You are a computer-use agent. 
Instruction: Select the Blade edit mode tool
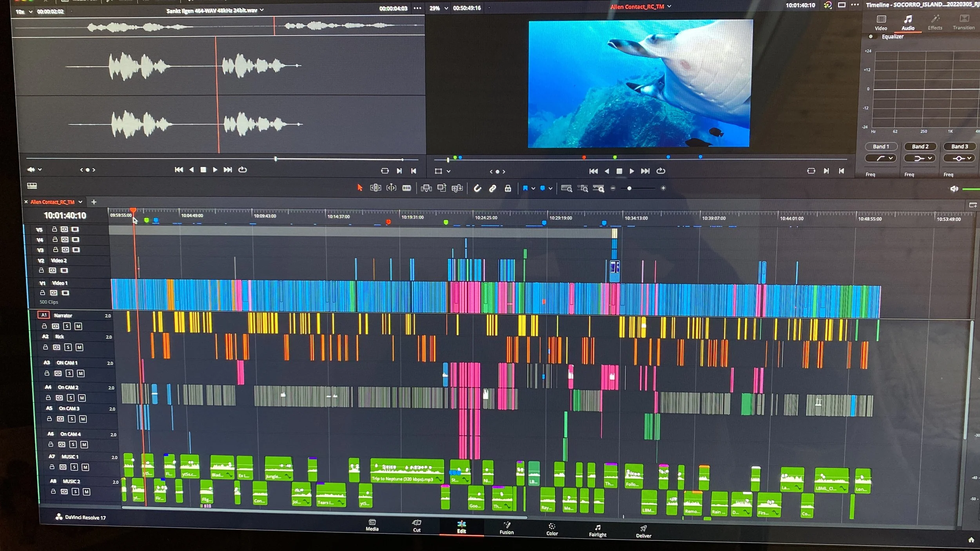pyautogui.click(x=407, y=188)
